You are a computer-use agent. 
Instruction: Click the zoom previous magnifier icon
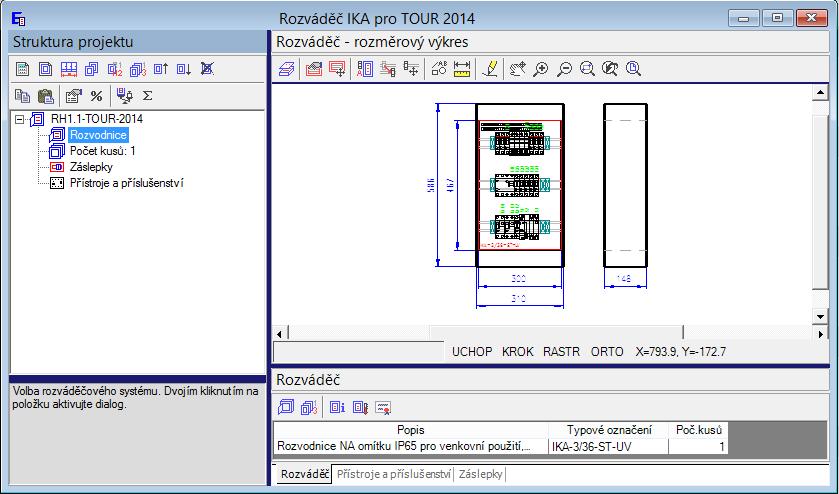pos(610,69)
